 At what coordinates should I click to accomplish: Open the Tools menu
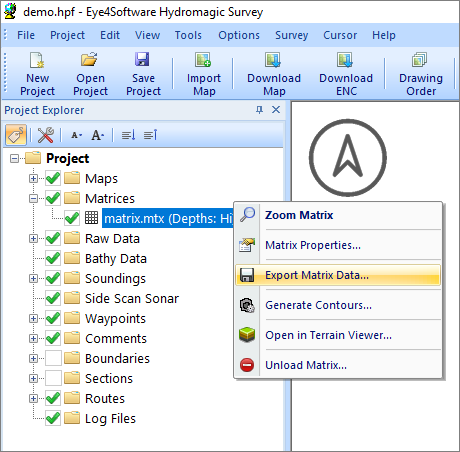click(188, 35)
